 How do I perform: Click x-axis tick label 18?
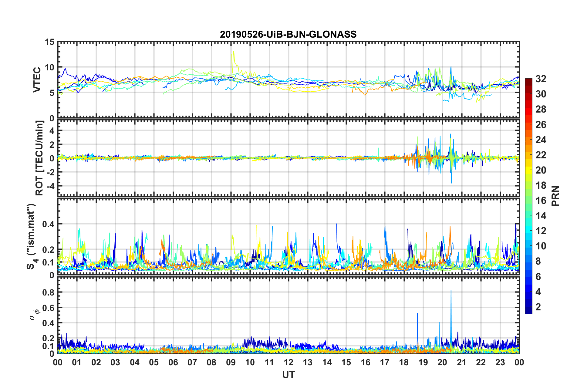(x=404, y=362)
